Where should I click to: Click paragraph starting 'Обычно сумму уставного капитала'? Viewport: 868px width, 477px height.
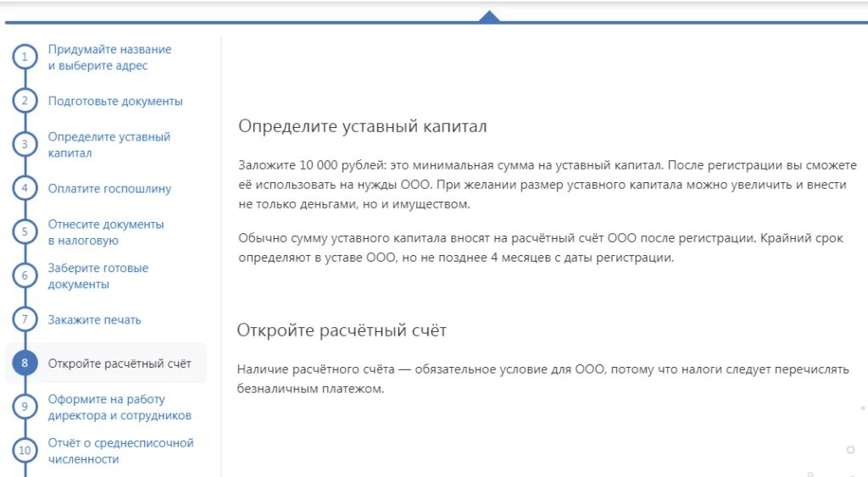(x=541, y=247)
